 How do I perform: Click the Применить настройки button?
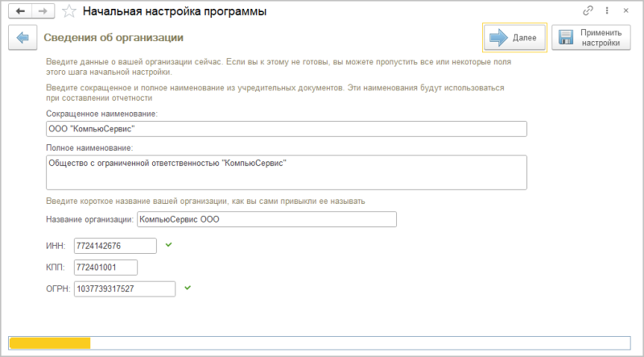point(590,38)
